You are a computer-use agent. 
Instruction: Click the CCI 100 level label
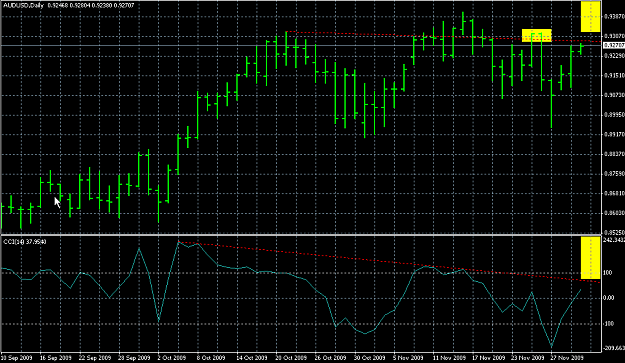click(608, 273)
